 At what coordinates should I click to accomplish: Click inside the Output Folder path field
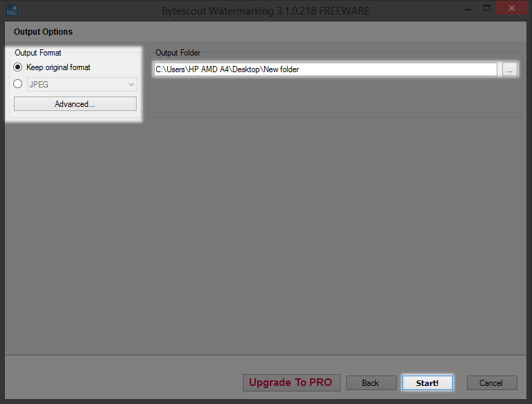coord(325,69)
